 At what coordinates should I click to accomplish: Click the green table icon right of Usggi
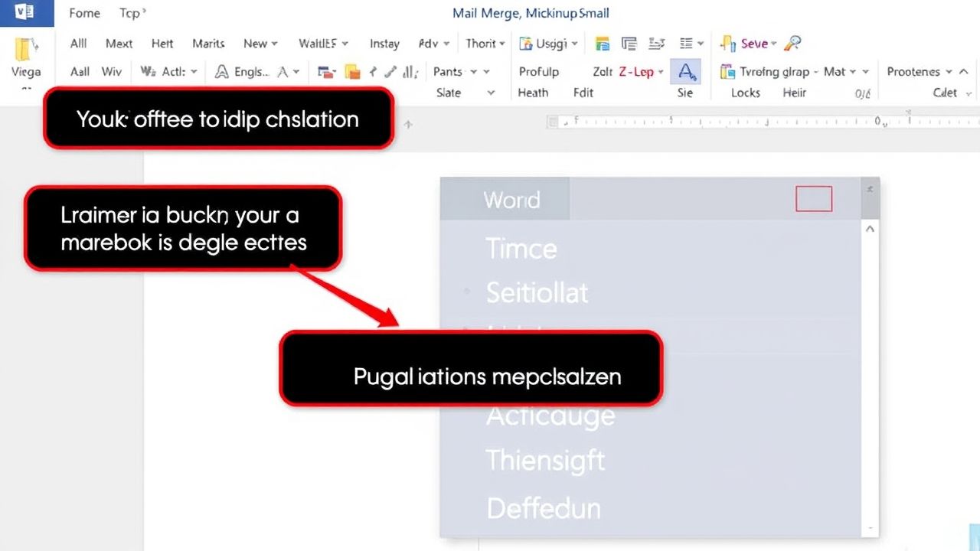603,44
